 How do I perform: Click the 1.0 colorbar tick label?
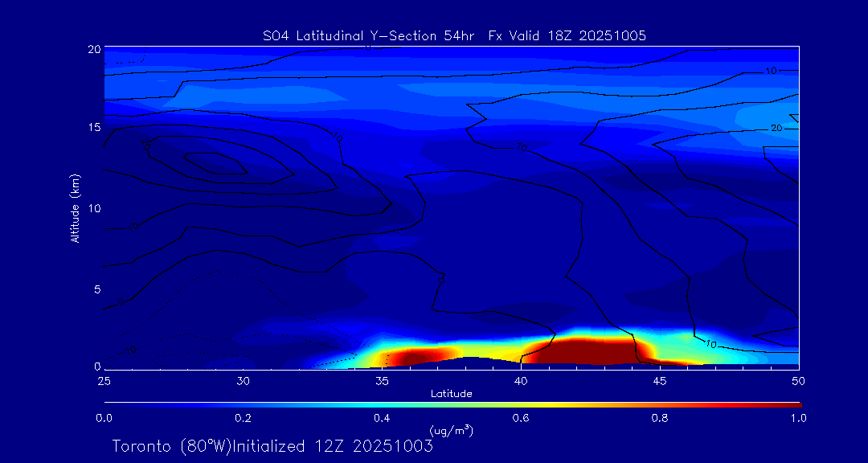click(798, 418)
